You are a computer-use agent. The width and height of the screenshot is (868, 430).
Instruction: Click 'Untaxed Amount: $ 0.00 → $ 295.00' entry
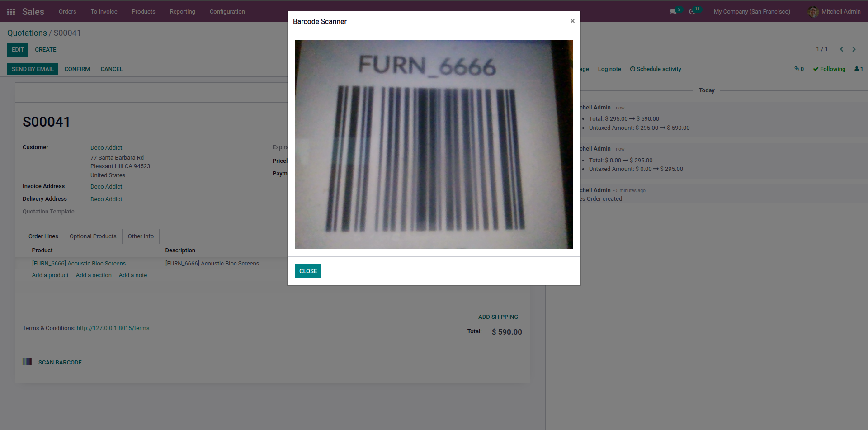(x=636, y=169)
